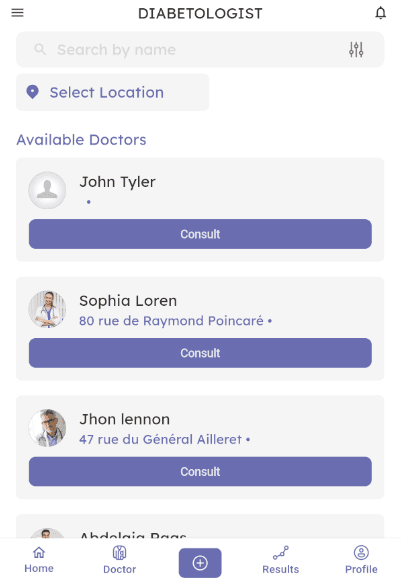The height and width of the screenshot is (582, 401).
Task: Click the location pin icon
Action: pos(33,92)
